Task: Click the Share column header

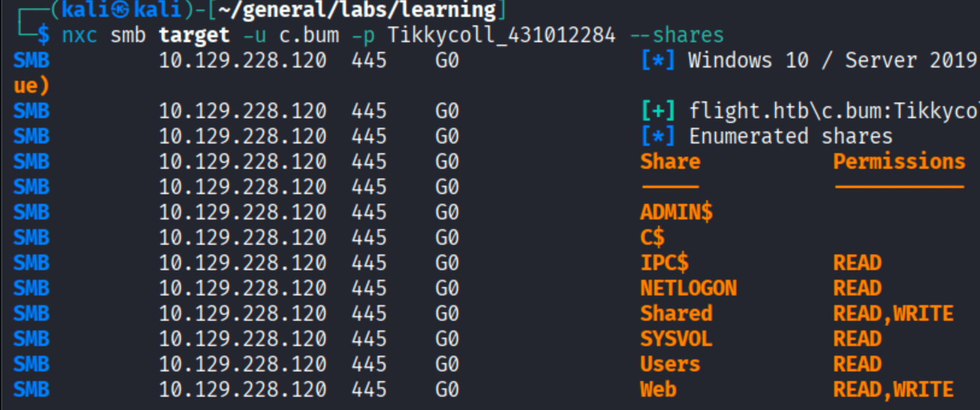Action: pos(670,162)
